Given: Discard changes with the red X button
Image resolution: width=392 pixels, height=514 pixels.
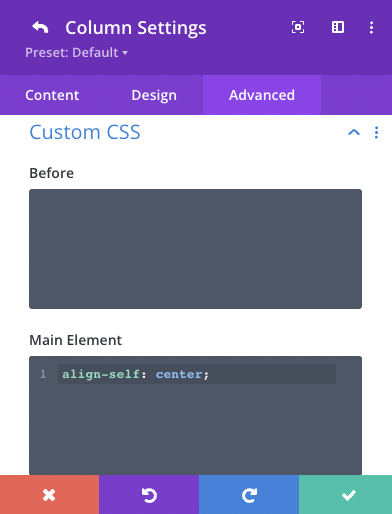Looking at the screenshot, I should pyautogui.click(x=49, y=495).
